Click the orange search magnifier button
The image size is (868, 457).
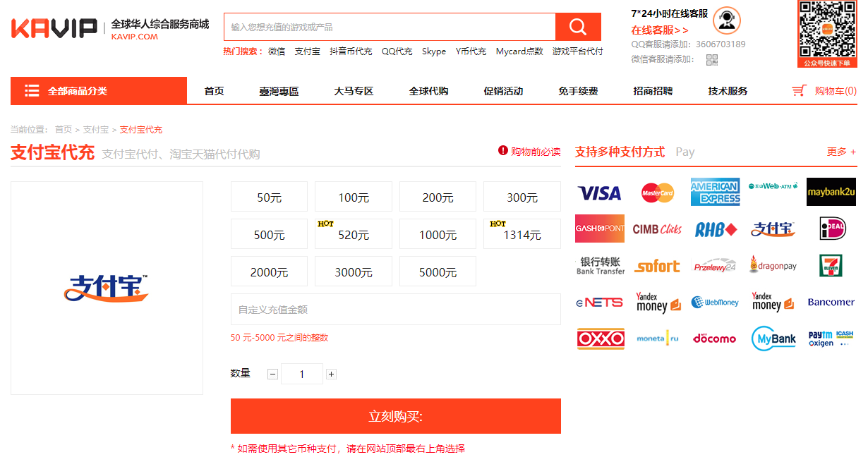click(578, 27)
